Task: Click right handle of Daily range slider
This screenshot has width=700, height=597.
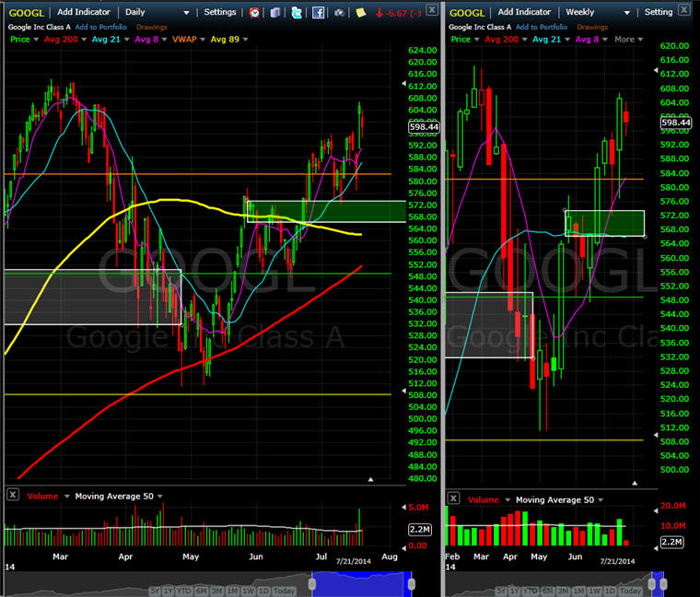Action: click(411, 583)
